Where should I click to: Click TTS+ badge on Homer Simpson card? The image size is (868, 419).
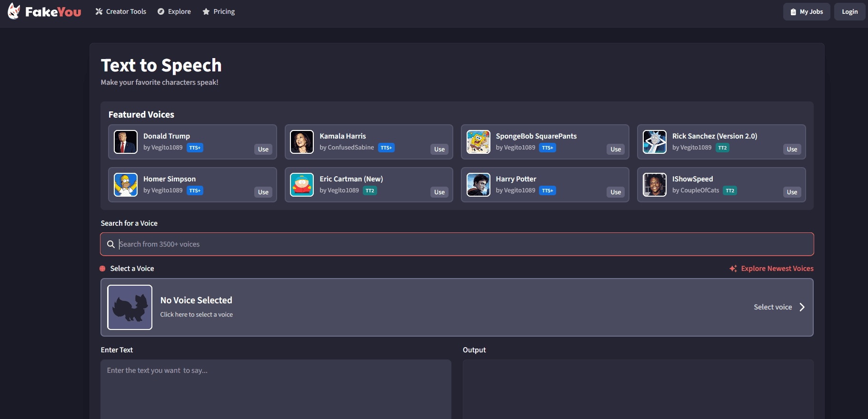click(195, 190)
